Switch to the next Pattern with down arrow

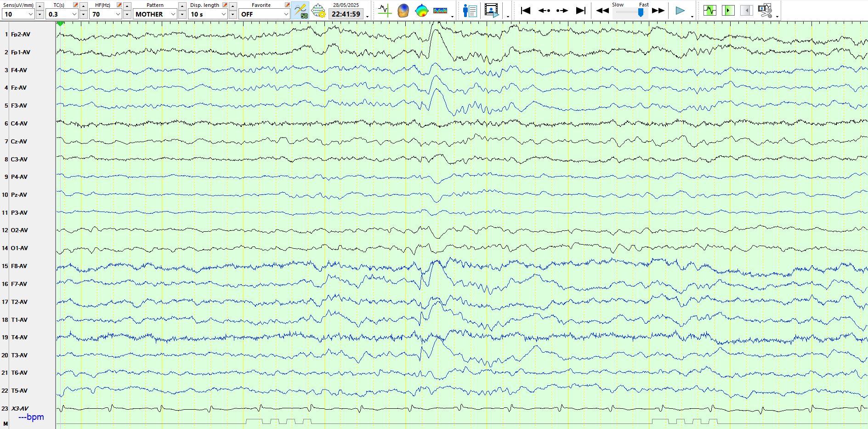[x=182, y=14]
